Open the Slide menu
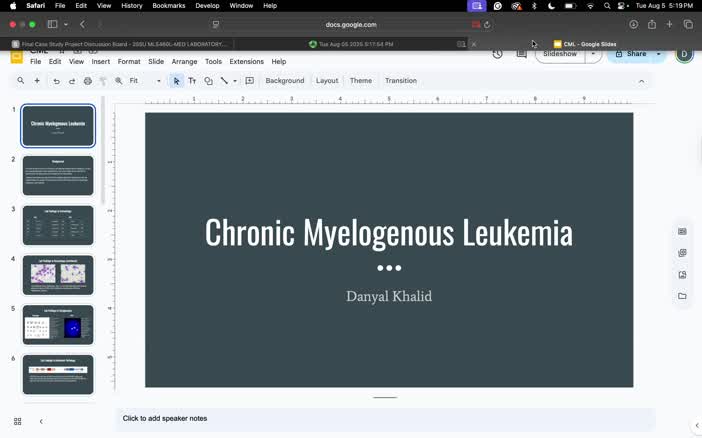Screen dimensions: 702x438 [156, 61]
